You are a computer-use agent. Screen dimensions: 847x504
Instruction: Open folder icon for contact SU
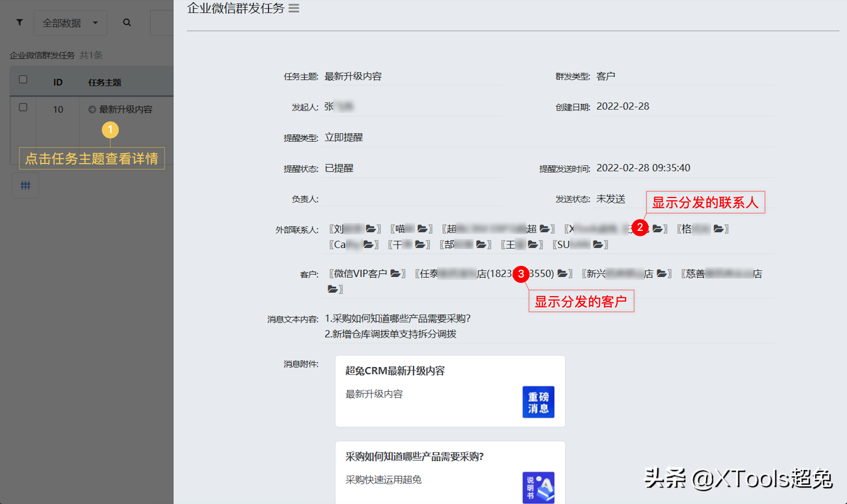597,244
